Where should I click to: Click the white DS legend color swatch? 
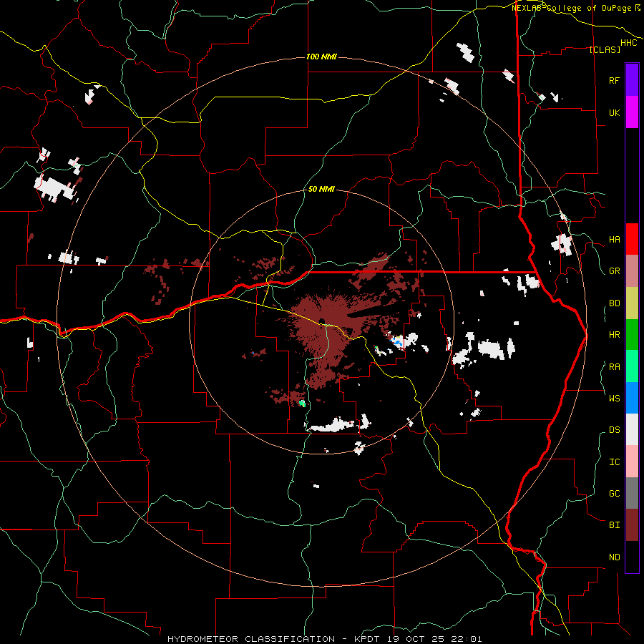632,429
